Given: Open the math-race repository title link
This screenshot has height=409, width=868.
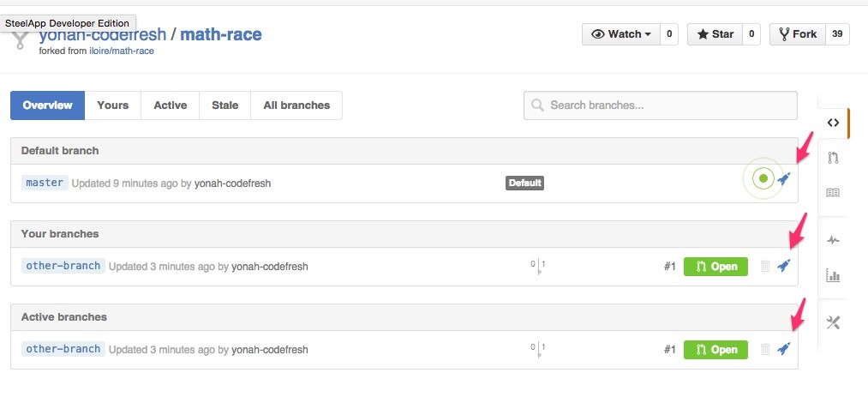Looking at the screenshot, I should [221, 34].
